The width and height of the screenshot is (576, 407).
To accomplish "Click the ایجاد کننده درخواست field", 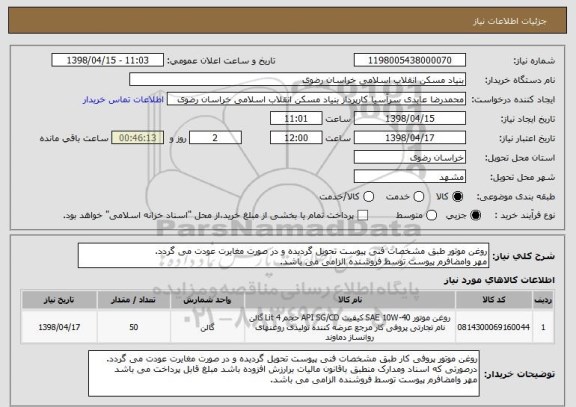I will coord(316,100).
